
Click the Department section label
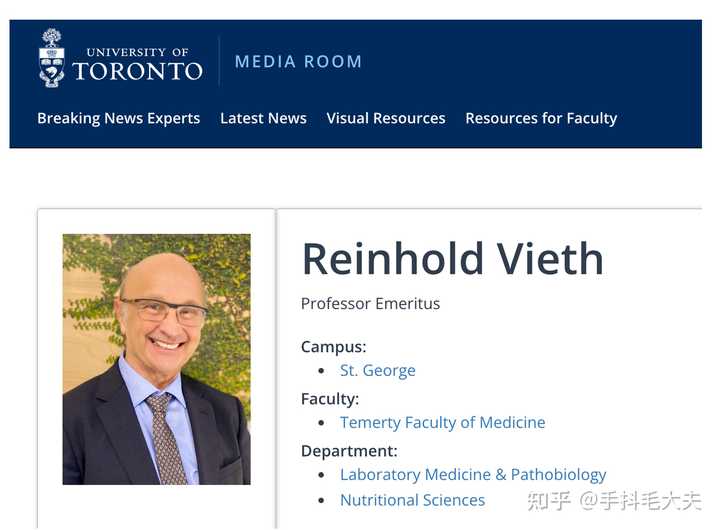[349, 451]
